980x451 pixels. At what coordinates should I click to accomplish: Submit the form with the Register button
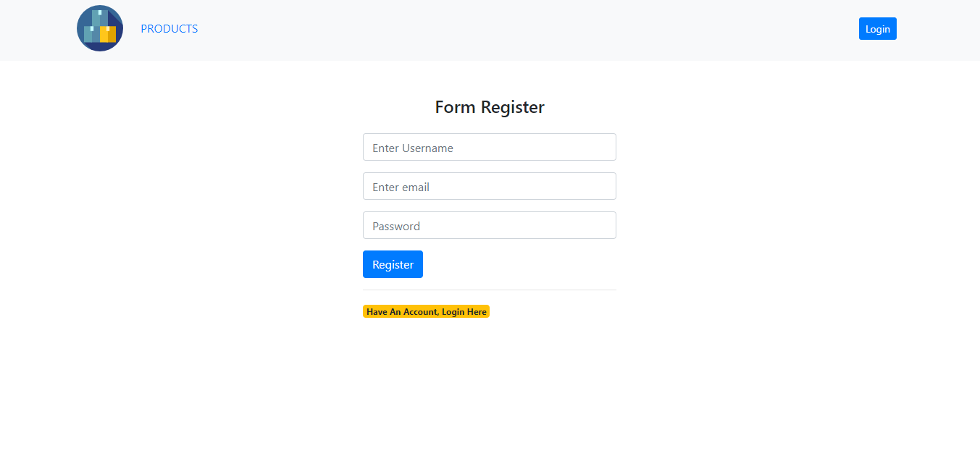coord(393,264)
